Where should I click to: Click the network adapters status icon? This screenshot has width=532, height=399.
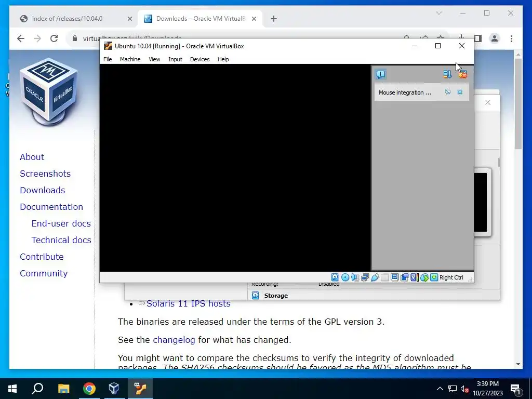[x=365, y=277]
